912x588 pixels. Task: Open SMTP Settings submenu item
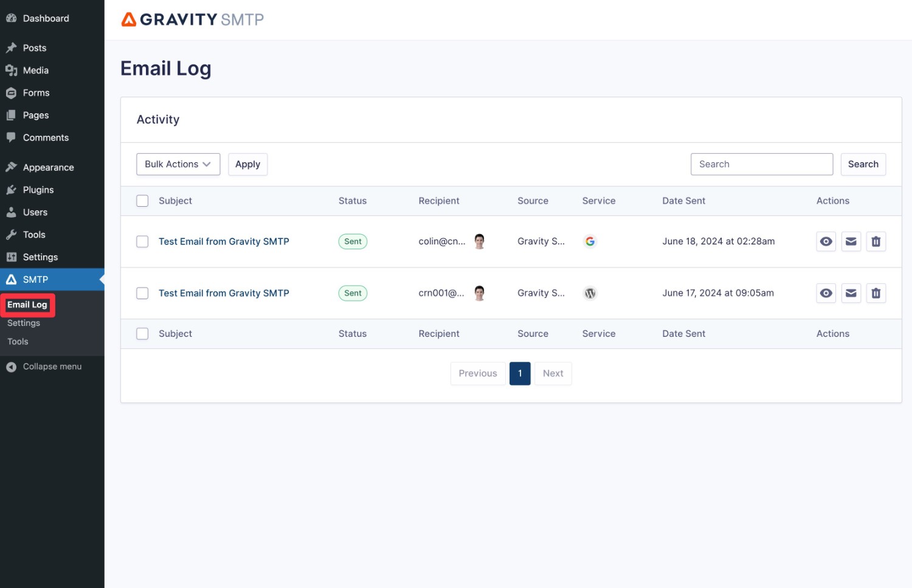point(24,323)
